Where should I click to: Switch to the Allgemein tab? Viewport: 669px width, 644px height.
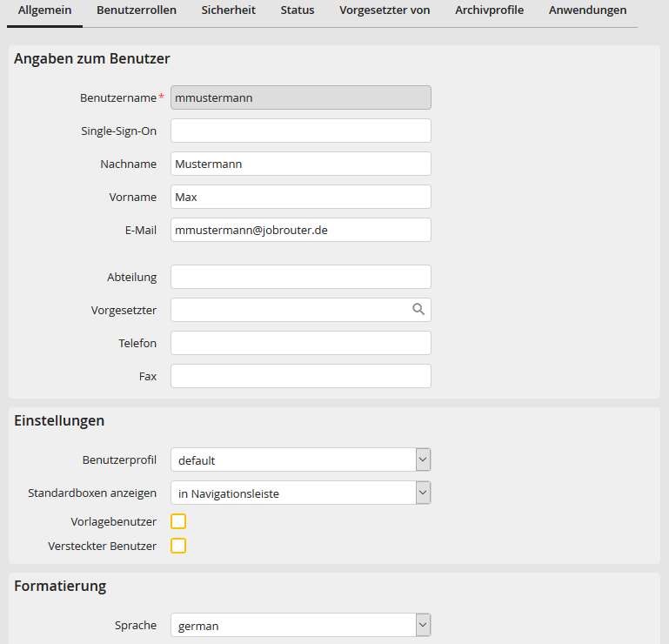[44, 10]
